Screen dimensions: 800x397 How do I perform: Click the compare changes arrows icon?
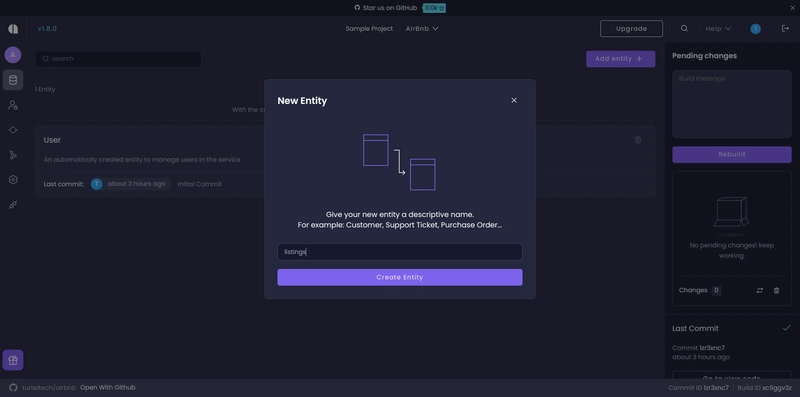tap(760, 290)
